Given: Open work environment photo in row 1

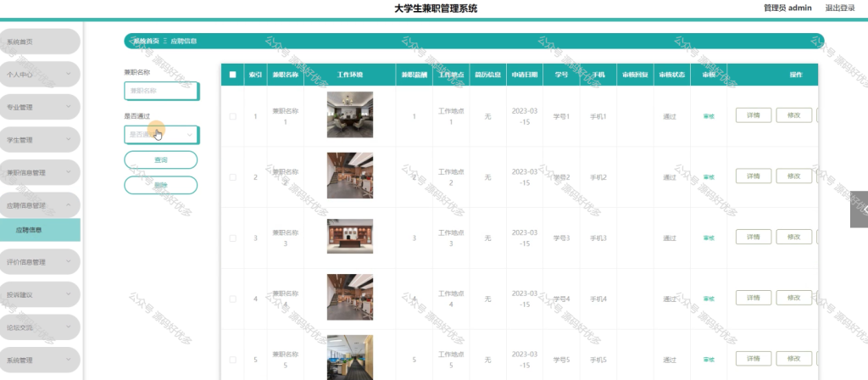Looking at the screenshot, I should [350, 115].
